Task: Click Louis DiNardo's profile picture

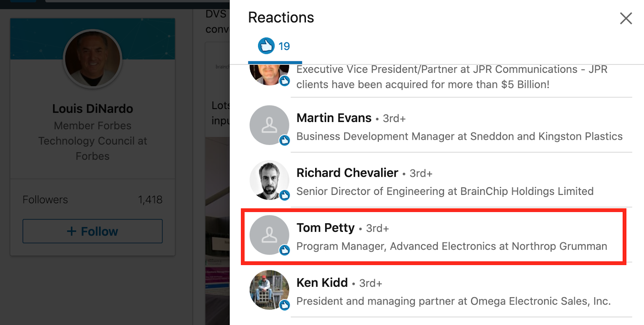Action: (x=93, y=59)
